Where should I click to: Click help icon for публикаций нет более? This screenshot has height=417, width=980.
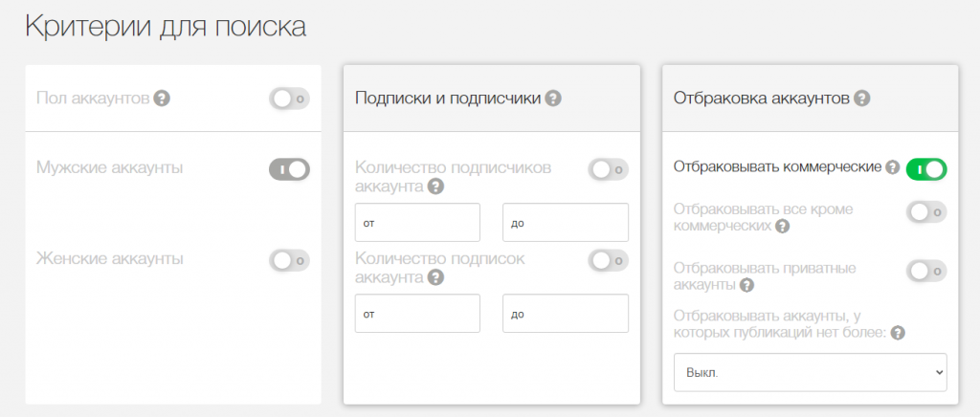pyautogui.click(x=898, y=333)
